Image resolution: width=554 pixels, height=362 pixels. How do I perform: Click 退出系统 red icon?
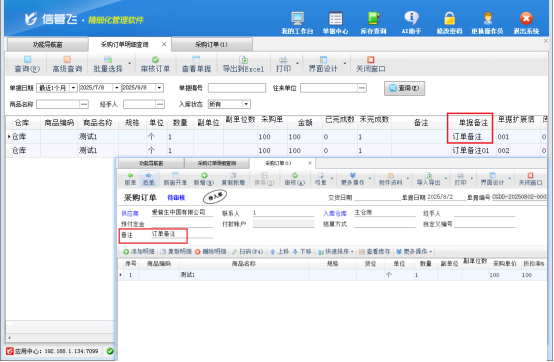click(526, 23)
